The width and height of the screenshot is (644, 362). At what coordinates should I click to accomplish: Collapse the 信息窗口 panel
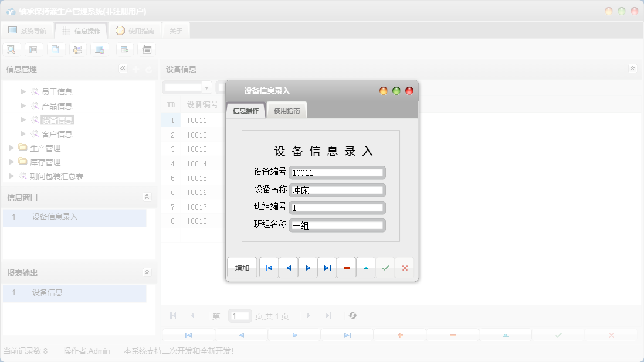[147, 196]
